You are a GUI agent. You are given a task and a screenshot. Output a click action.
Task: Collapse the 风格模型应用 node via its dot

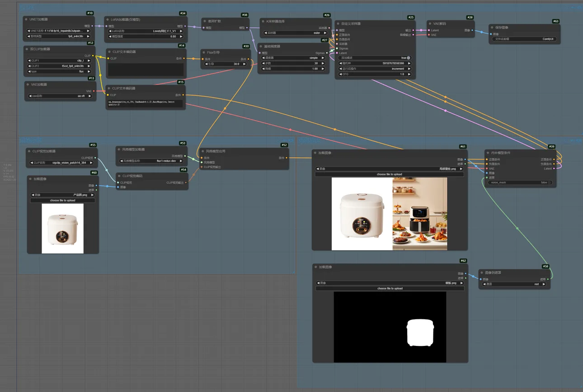(x=203, y=151)
